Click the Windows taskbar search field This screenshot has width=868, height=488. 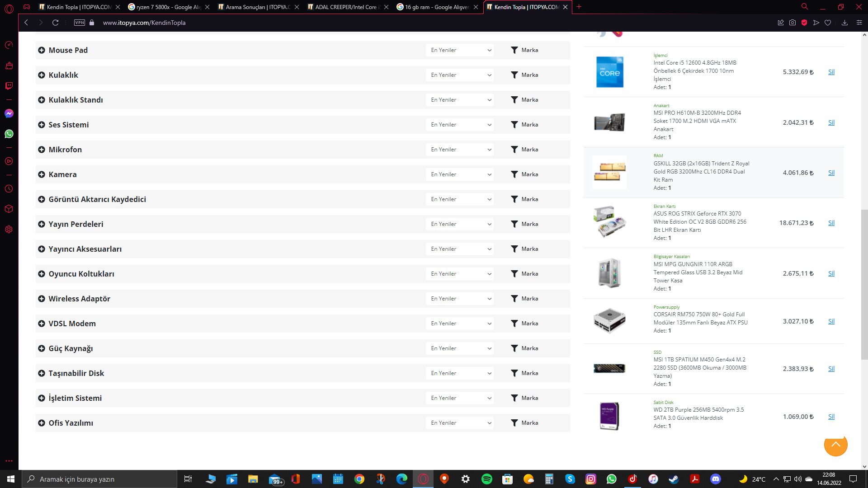click(x=99, y=479)
